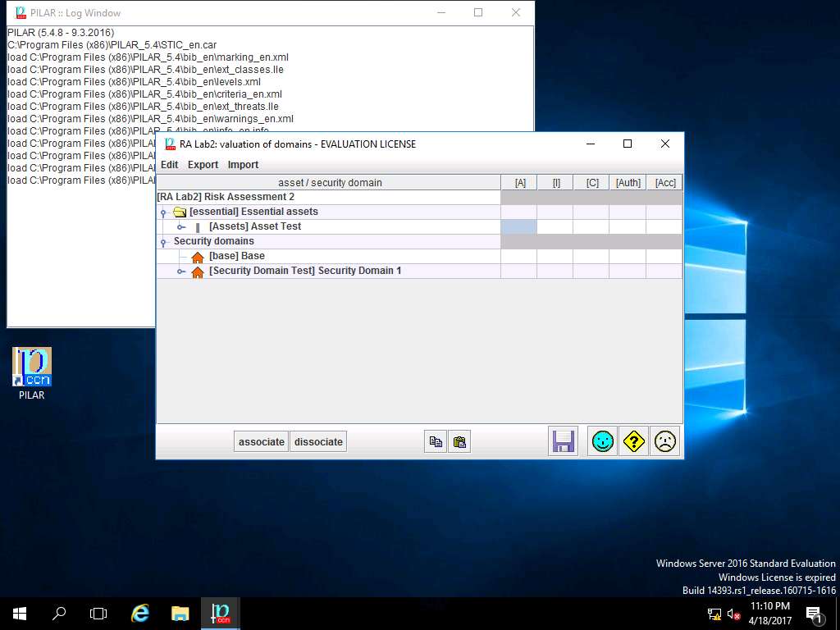Select the [Assets] Asset Test row

329,226
